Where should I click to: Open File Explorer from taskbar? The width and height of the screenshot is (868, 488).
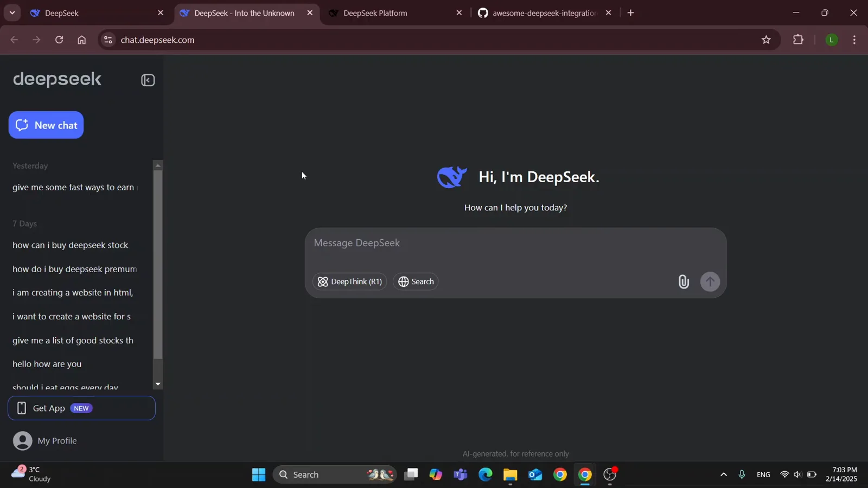coord(510,475)
